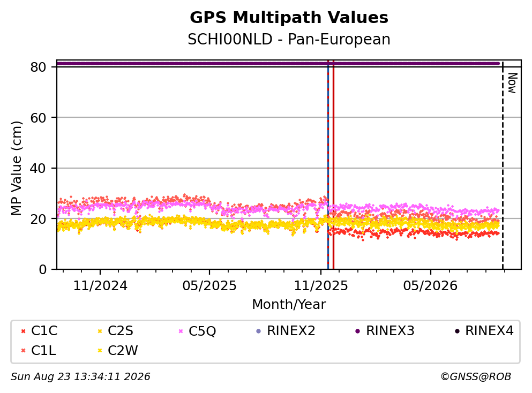Click the blue dashed vertical event line
Screen dimensions: 532x393
[x=328, y=165]
